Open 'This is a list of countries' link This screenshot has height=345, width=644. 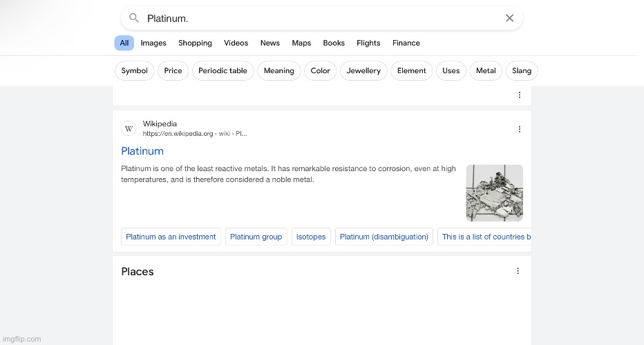tap(484, 237)
